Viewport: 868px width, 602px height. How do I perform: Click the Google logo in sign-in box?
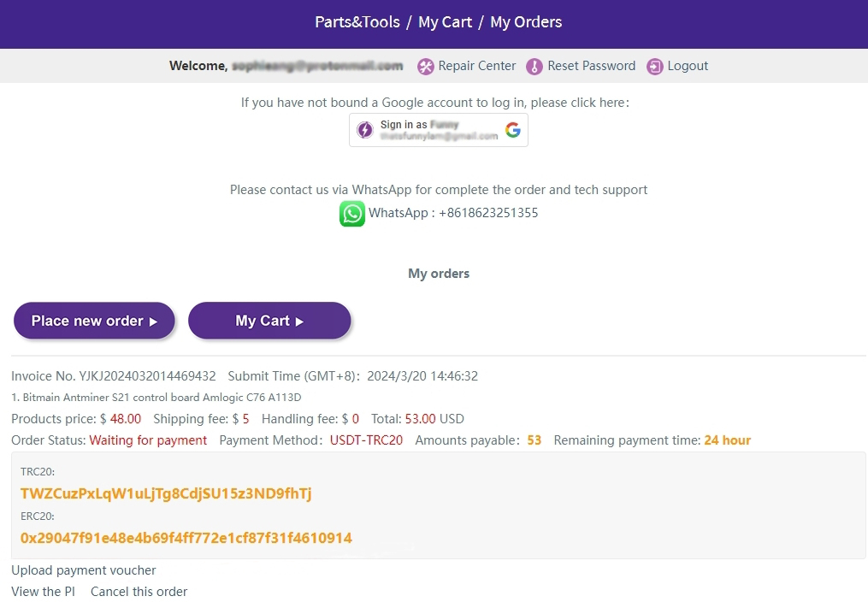[x=513, y=130]
